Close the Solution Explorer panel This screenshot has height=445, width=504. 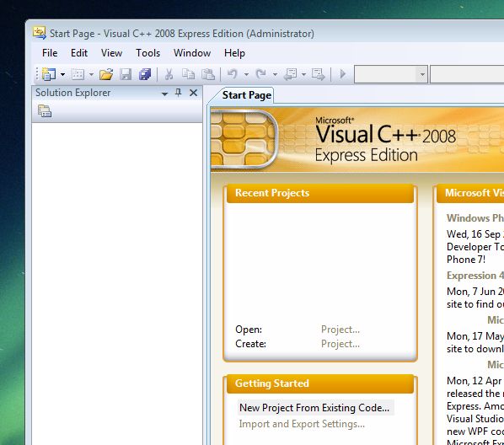click(x=193, y=93)
